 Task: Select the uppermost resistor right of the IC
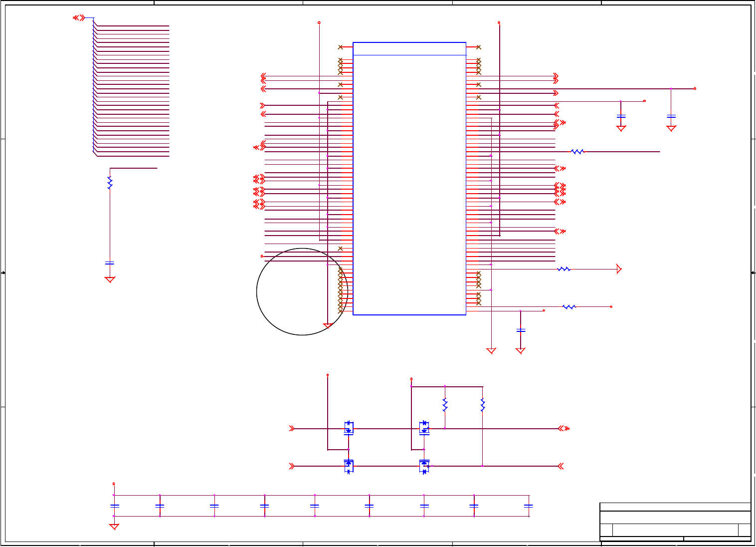577,151
